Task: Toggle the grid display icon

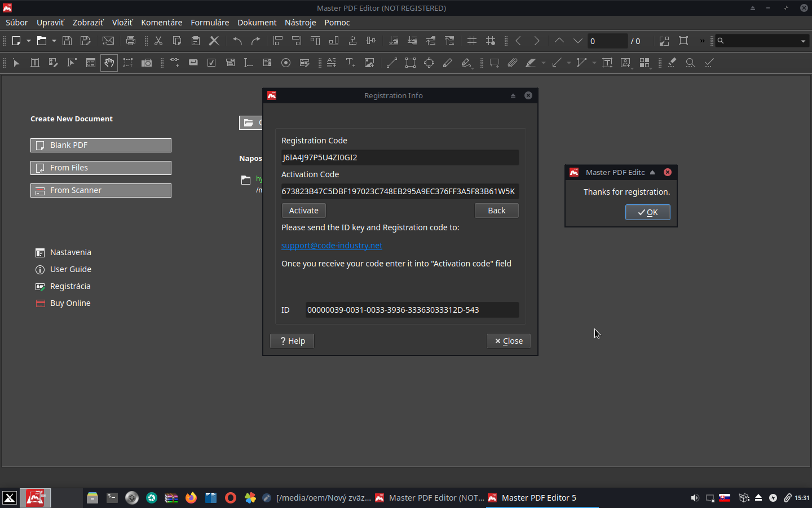Action: (x=472, y=41)
